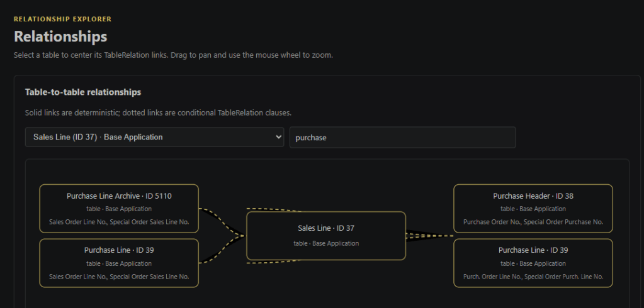
Task: Select the Purchase Line Archive · ID 5110 node
Action: click(119, 208)
